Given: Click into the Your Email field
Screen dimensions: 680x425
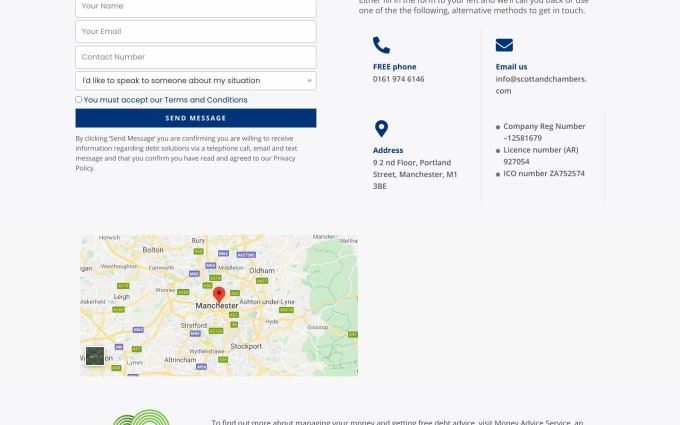Looking at the screenshot, I should point(196,32).
